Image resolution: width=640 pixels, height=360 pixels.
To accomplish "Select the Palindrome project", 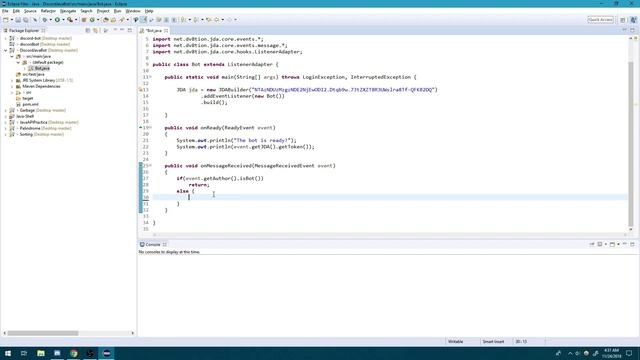I will (30, 128).
